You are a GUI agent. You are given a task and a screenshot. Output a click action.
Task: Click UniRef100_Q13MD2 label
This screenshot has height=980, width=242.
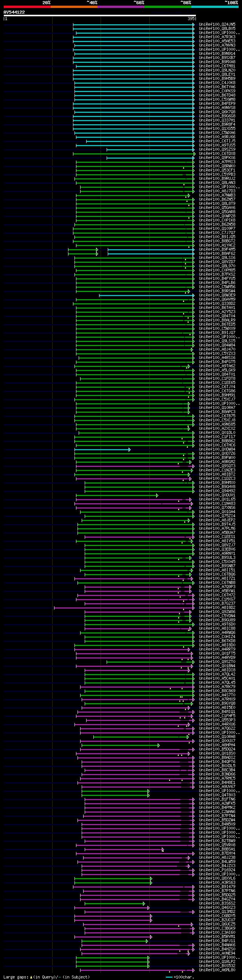[x=217, y=912]
